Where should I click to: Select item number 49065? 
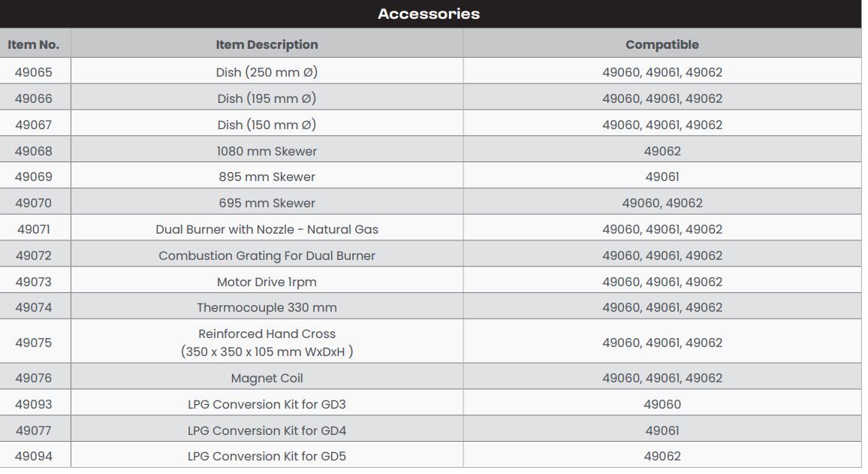pyautogui.click(x=33, y=72)
